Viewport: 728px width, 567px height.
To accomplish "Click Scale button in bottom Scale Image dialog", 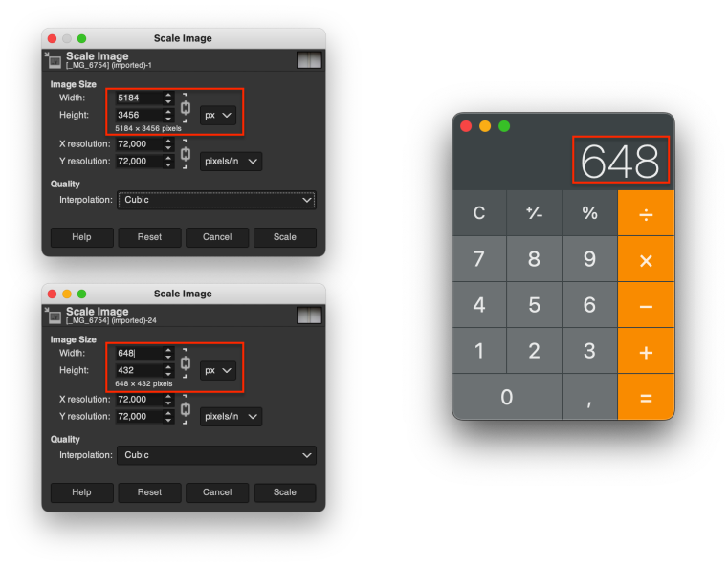I will click(x=285, y=492).
